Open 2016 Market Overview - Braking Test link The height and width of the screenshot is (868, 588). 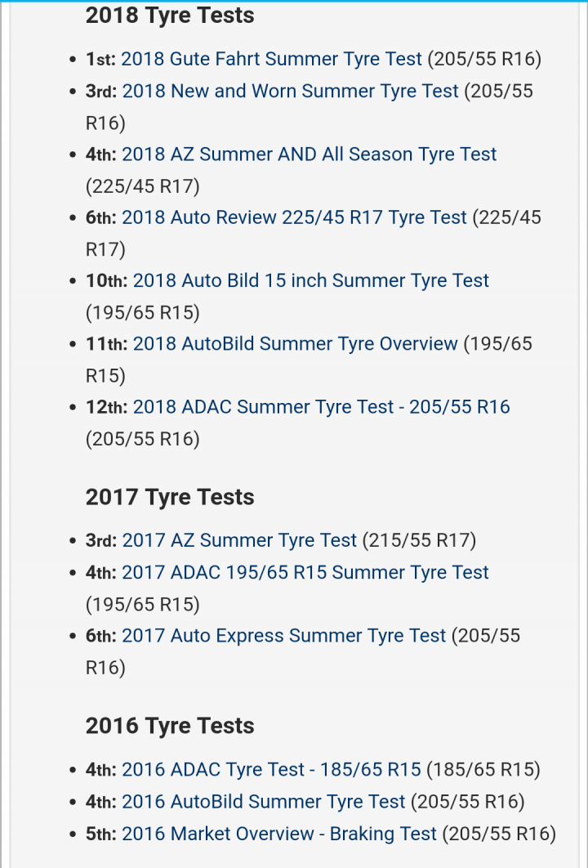pyautogui.click(x=279, y=833)
